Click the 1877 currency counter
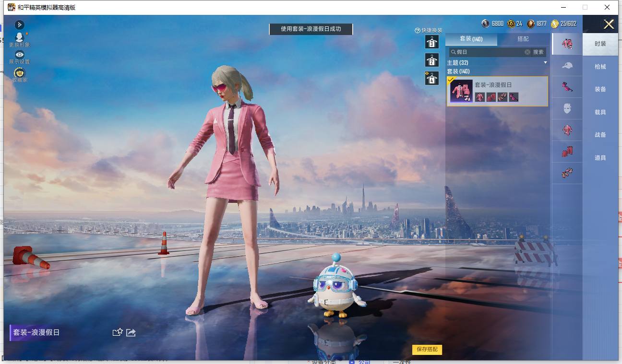622x364 pixels. [537, 23]
